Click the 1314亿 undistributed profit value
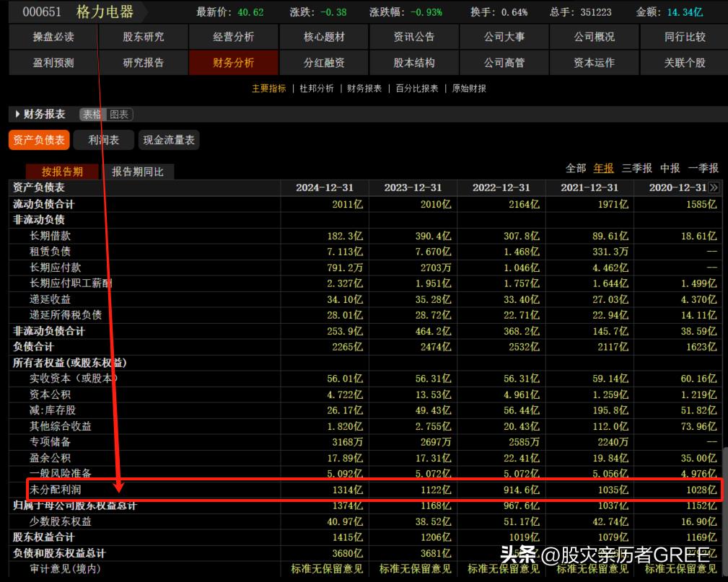This screenshot has width=728, height=582. (347, 490)
